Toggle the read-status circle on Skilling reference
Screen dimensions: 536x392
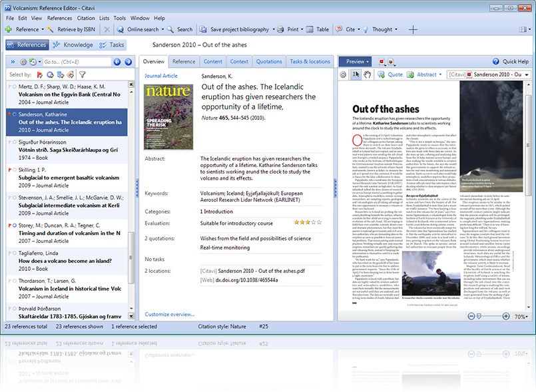click(x=14, y=170)
